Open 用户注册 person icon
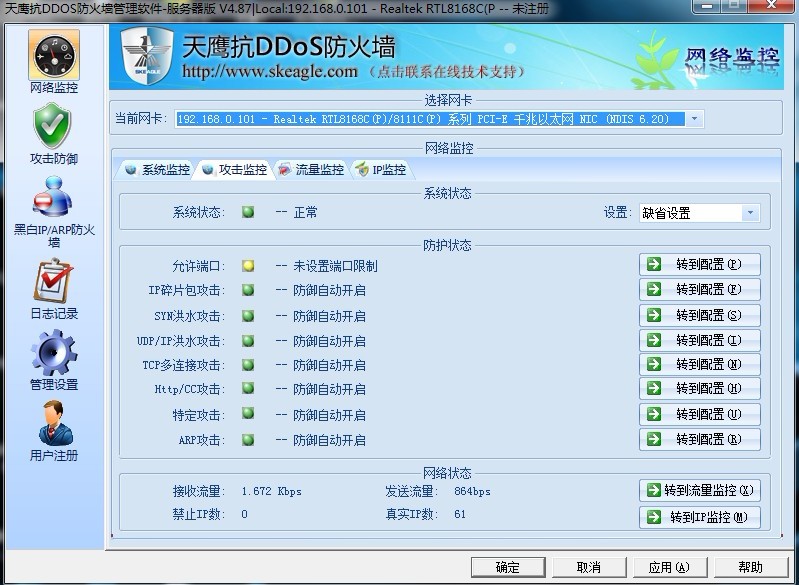This screenshot has height=585, width=799. [55, 423]
